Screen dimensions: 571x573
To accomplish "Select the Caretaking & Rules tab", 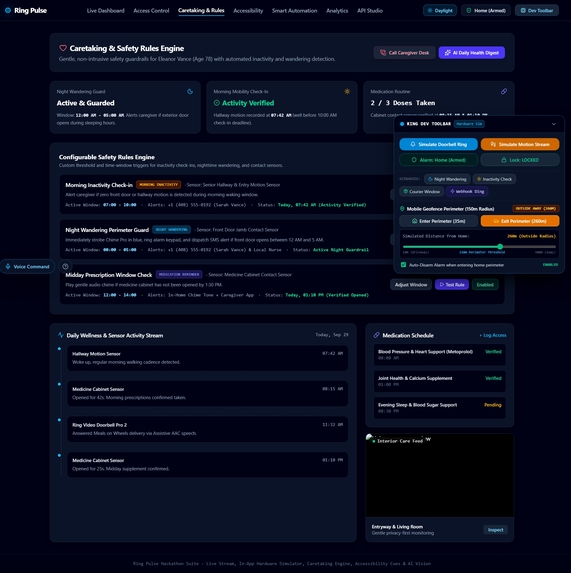I will pyautogui.click(x=201, y=11).
